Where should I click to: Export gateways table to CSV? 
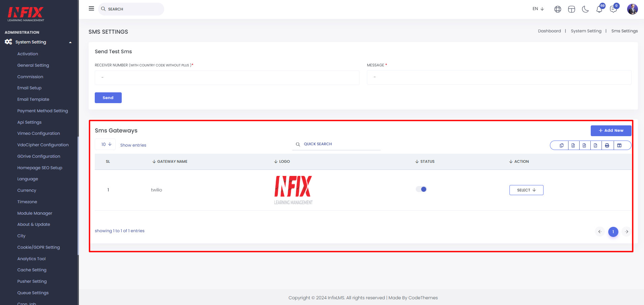pos(584,145)
